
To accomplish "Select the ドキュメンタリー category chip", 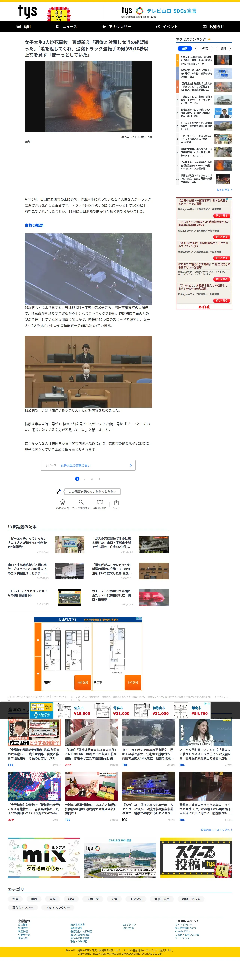I will [x=58, y=908].
